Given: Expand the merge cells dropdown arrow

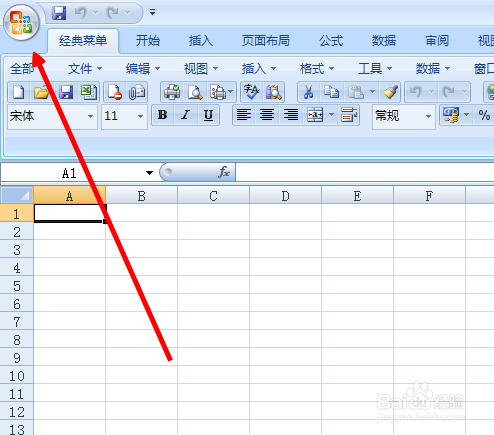Looking at the screenshot, I should tap(331, 115).
